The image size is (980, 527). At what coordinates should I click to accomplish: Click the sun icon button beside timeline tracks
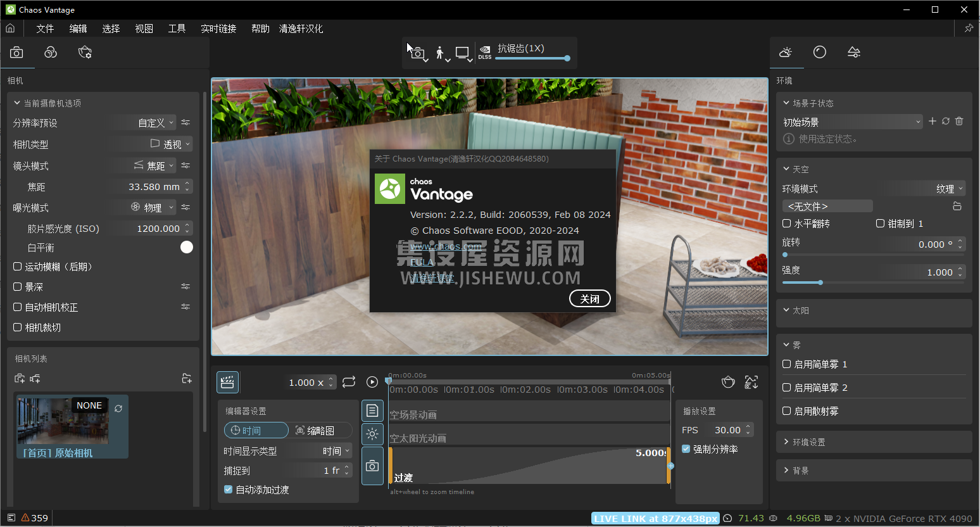pos(372,434)
